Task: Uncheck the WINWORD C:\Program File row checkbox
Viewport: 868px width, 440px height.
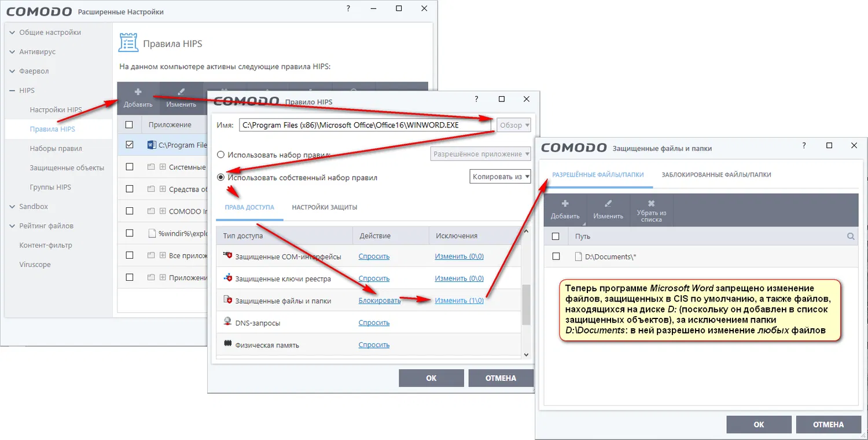Action: [x=129, y=145]
